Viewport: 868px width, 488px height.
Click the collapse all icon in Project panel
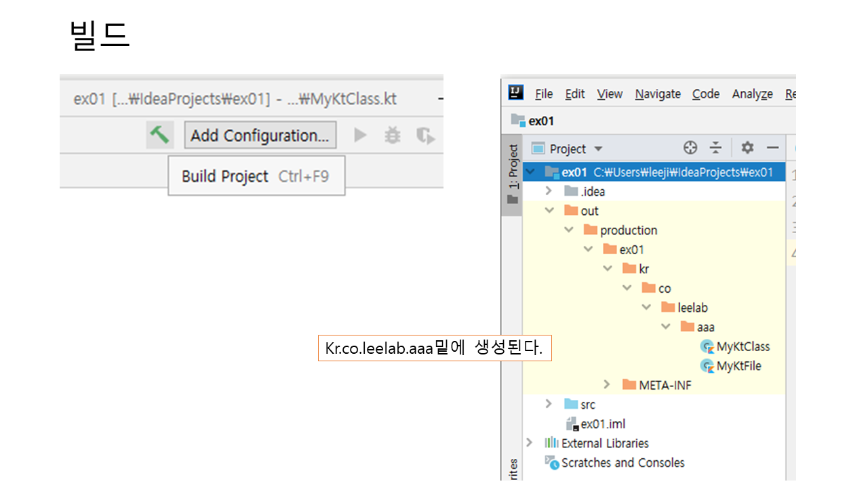716,148
